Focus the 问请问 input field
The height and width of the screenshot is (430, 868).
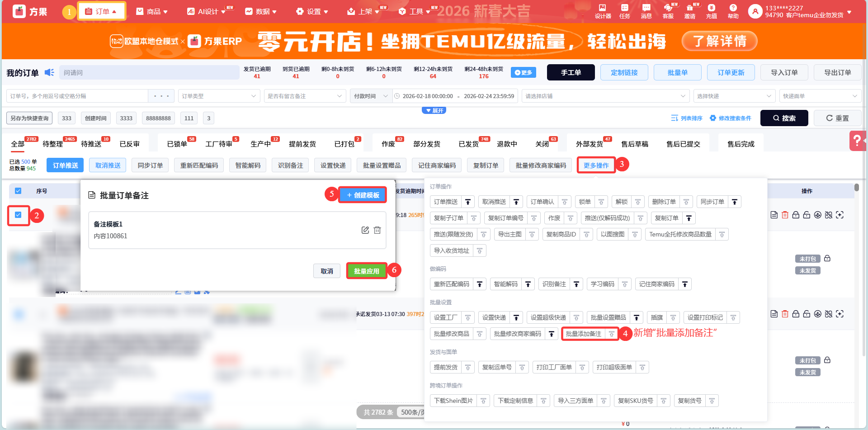point(149,72)
